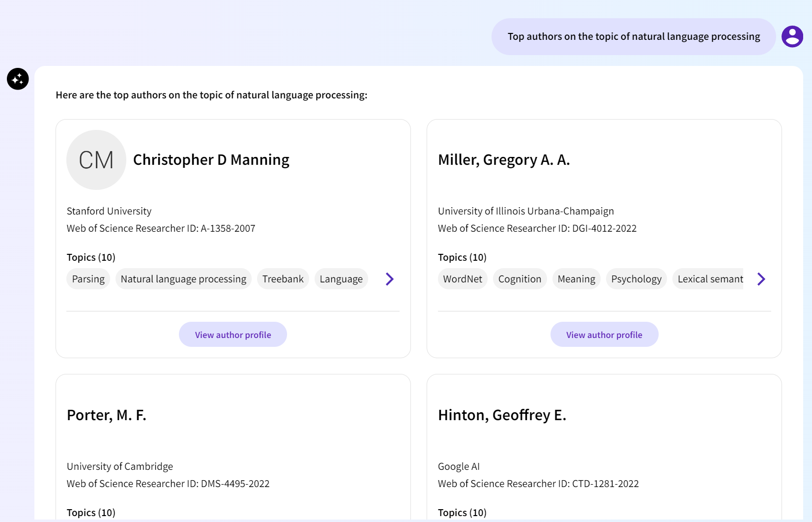Viewport: 812px width, 522px height.
Task: Click the Porter, M. F. name heading
Action: click(107, 415)
